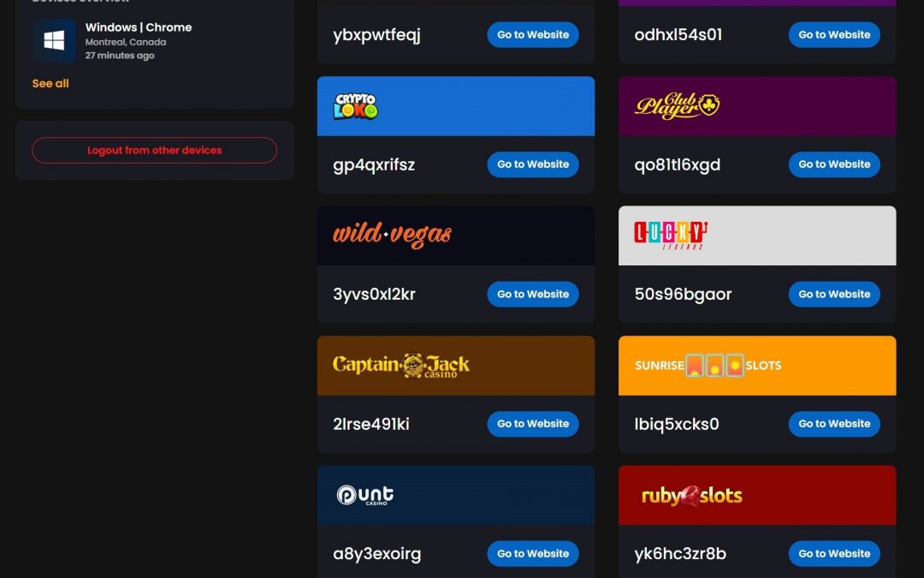
Task: Click the Wild Vegas logo
Action: (x=393, y=235)
